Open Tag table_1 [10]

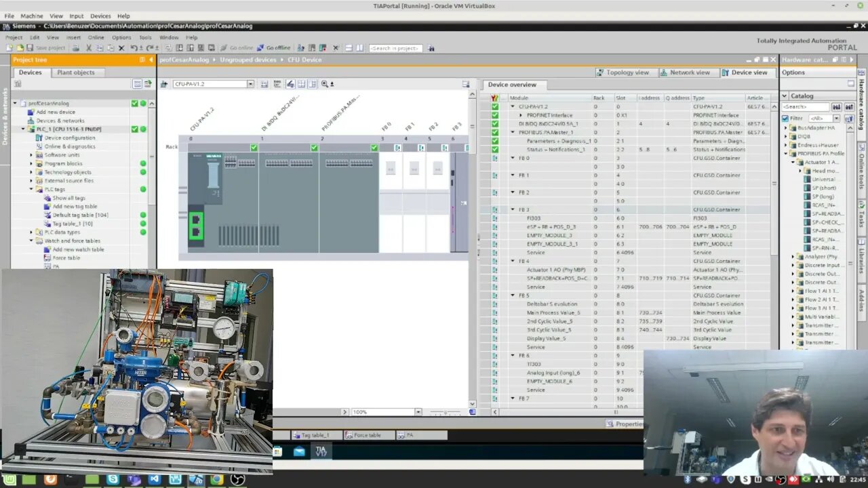coord(73,224)
